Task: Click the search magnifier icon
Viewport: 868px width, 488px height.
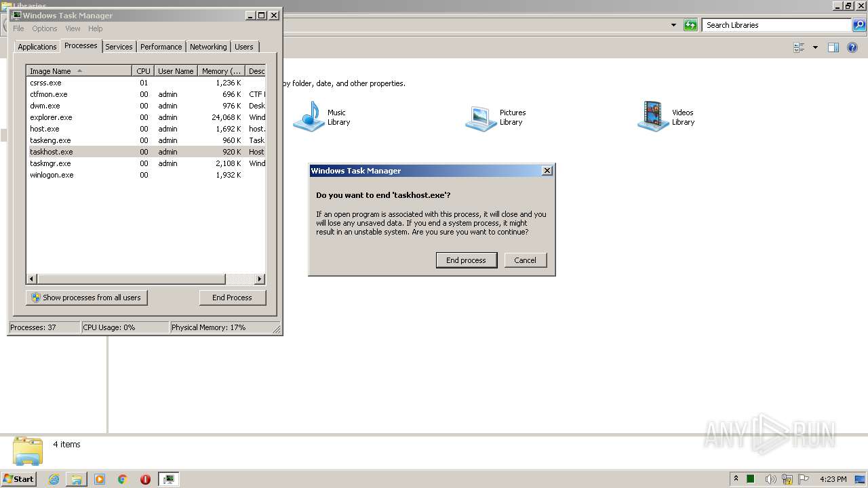Action: pos(859,25)
